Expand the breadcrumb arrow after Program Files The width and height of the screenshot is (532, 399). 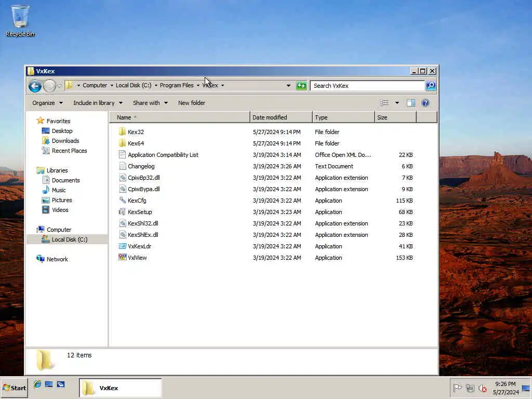click(x=198, y=85)
